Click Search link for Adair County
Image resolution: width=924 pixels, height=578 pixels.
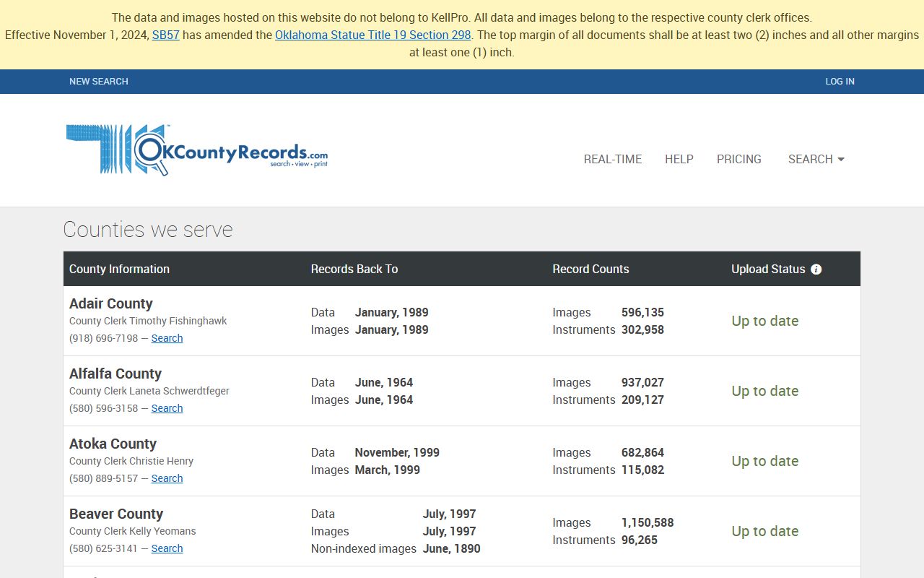pos(167,338)
